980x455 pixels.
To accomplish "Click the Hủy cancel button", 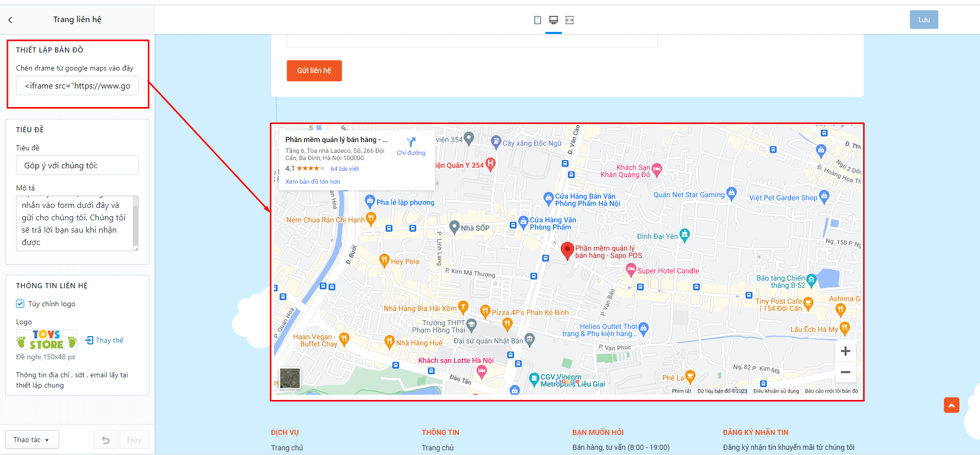I will 134,440.
